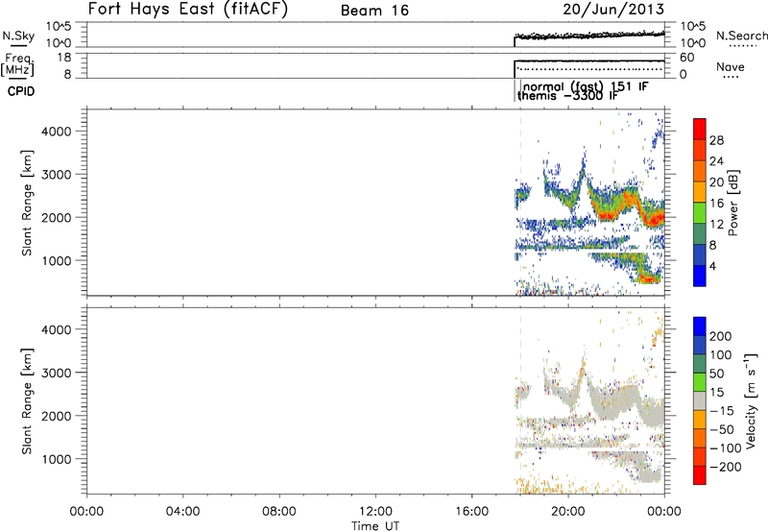Click the 1000 tick on velocity panel
Viewport: 768px width, 532px height.
[x=57, y=459]
